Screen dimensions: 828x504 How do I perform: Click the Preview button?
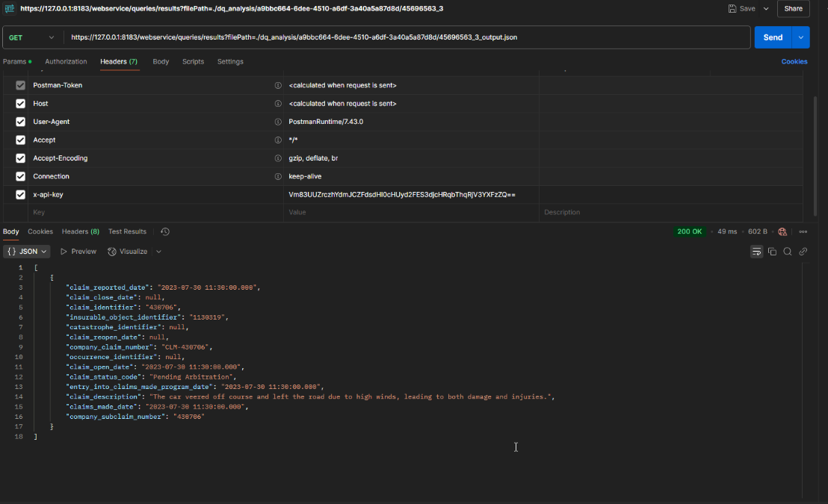click(x=78, y=252)
